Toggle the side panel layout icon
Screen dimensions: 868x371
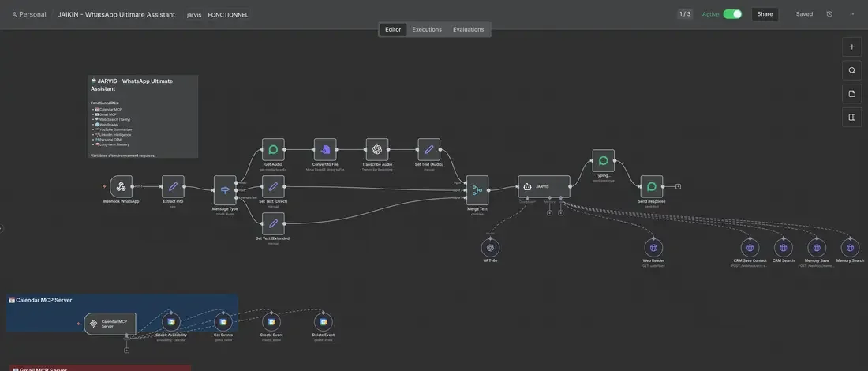click(852, 117)
